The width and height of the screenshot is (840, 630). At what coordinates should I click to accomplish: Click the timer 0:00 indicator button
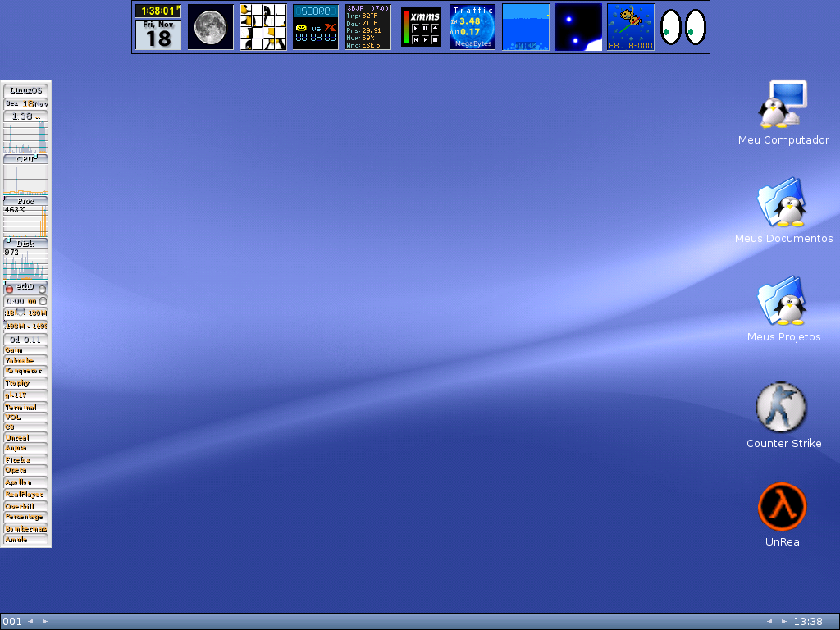coord(43,301)
